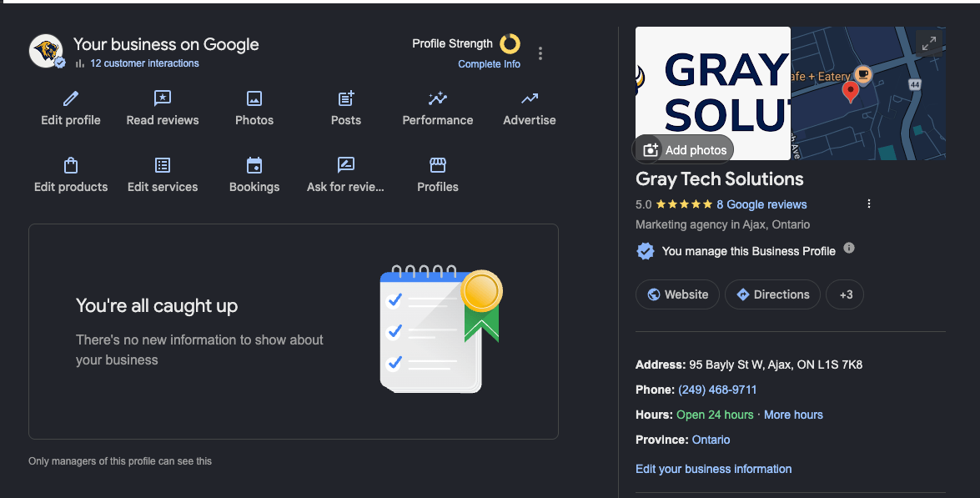Click the Ask for reviews icon

coord(345,165)
